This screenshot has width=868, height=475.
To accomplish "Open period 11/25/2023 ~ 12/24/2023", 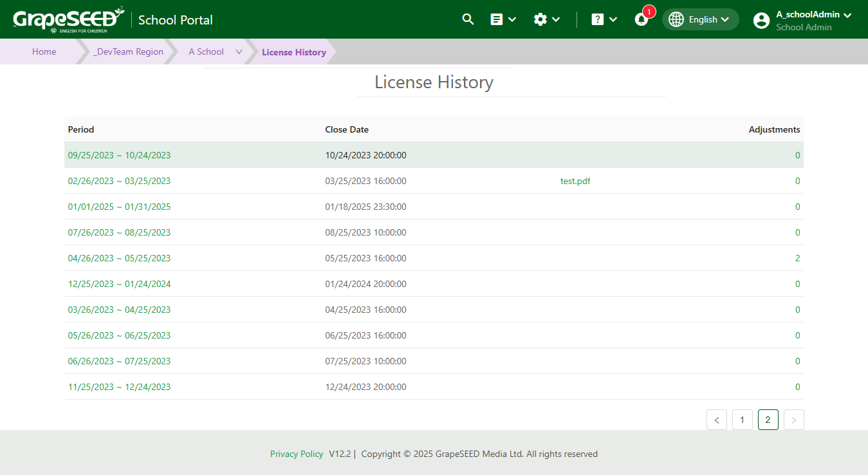I will (120, 387).
